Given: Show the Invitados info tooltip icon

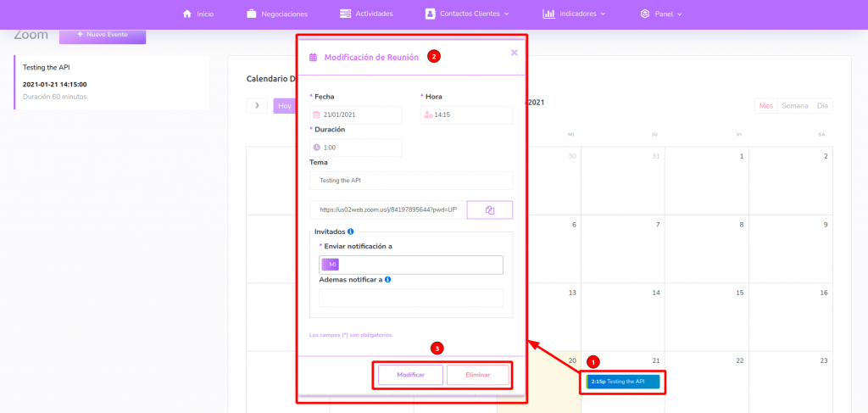Looking at the screenshot, I should click(351, 232).
